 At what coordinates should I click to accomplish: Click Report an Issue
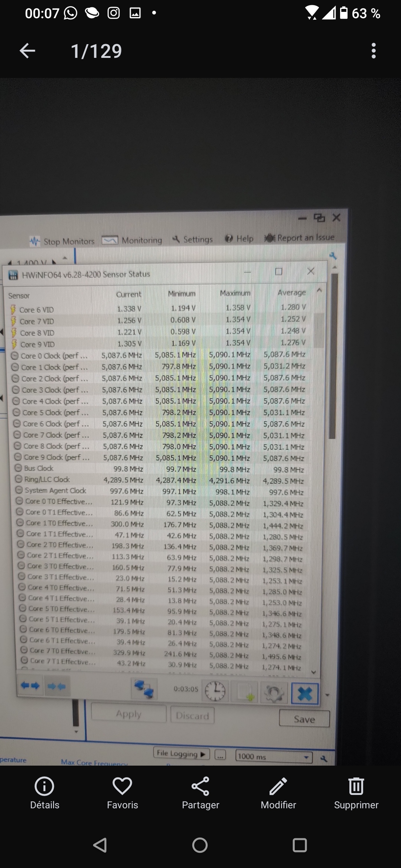point(300,237)
